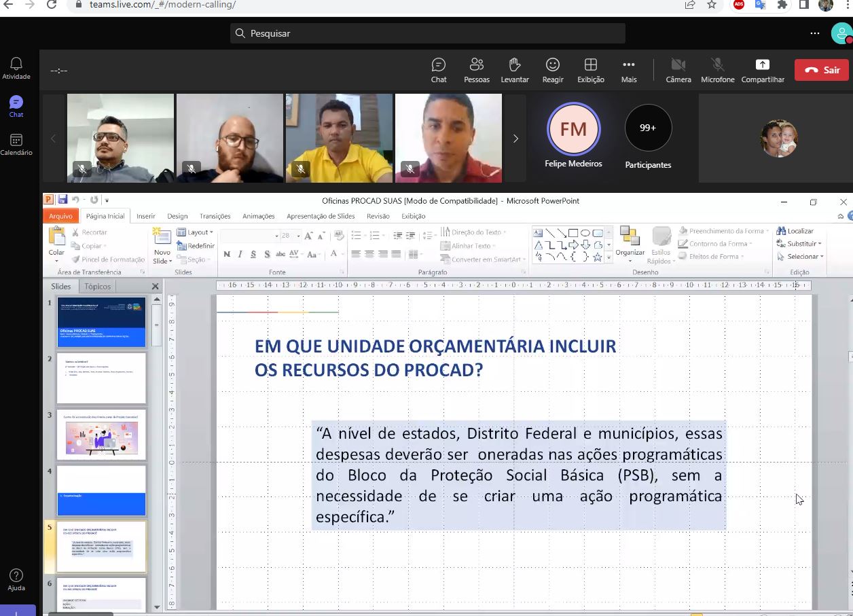Toggle the Câmera on or off
This screenshot has width=853, height=616.
click(x=678, y=70)
